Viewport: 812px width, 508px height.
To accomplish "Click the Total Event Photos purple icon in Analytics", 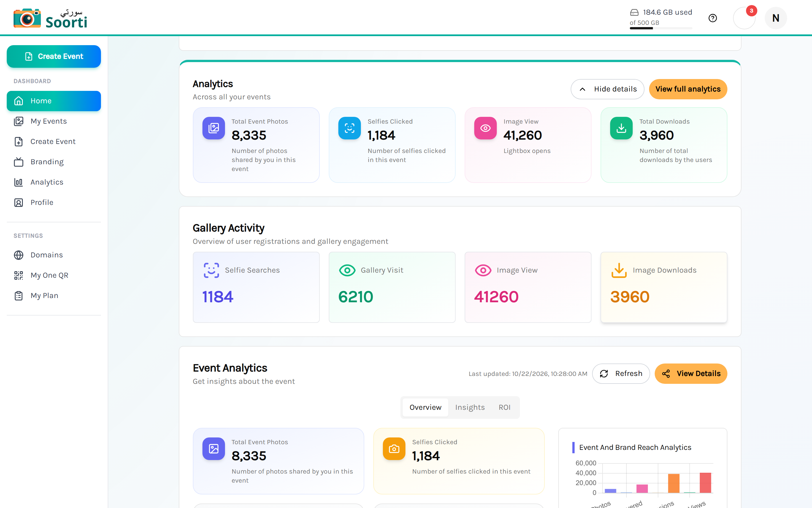I will point(213,128).
